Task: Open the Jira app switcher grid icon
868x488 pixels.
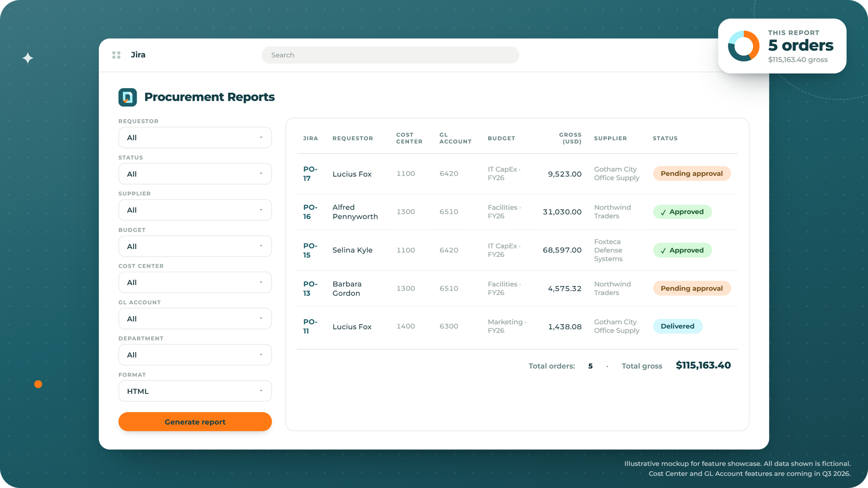Action: point(116,55)
